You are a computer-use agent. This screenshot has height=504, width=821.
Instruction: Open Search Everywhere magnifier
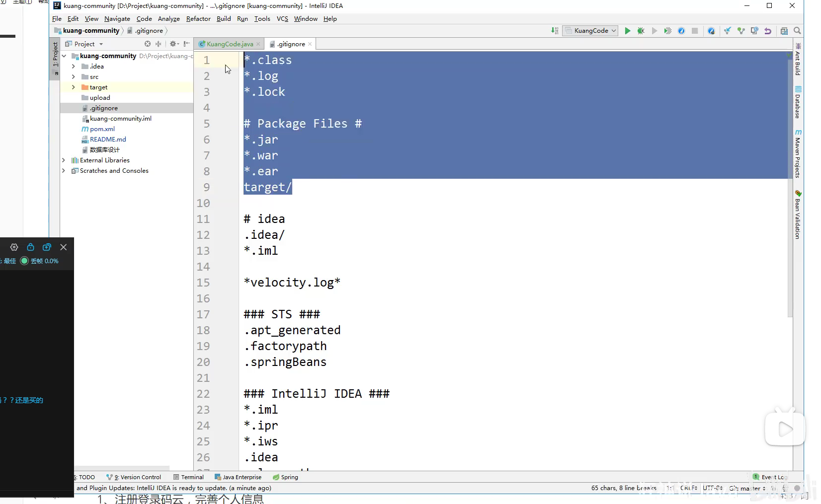pos(798,31)
